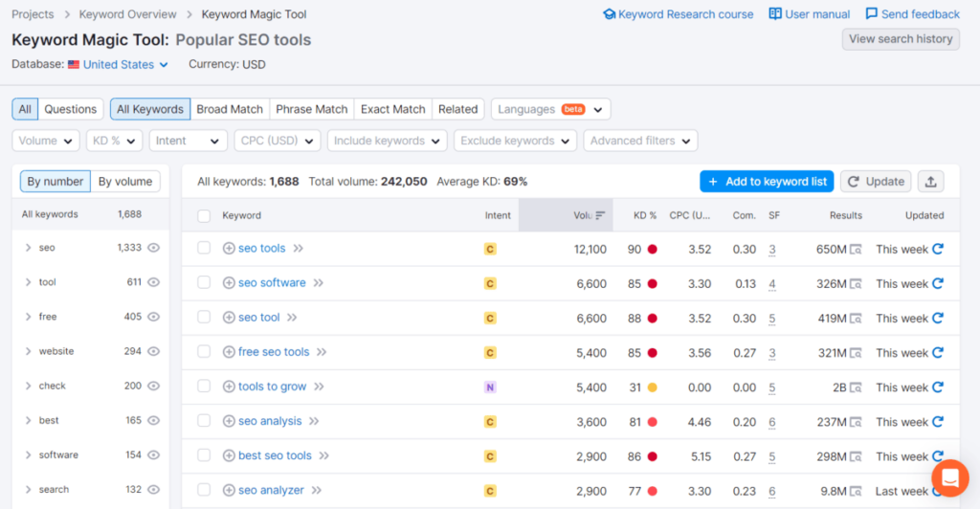Viewport: 980px width, 509px height.
Task: Open double-arrow details for 'free seo tools'
Action: [322, 352]
